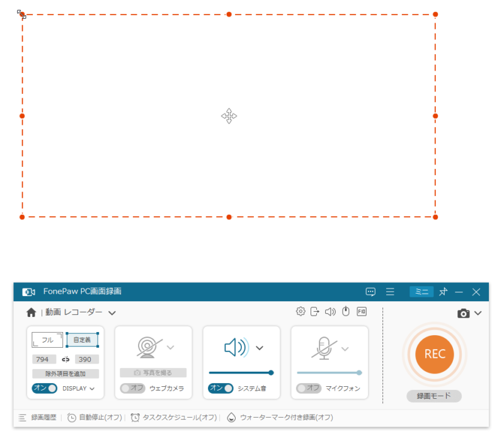Click the sound check speaker icon
Screen dimensions: 504x441
[331, 311]
